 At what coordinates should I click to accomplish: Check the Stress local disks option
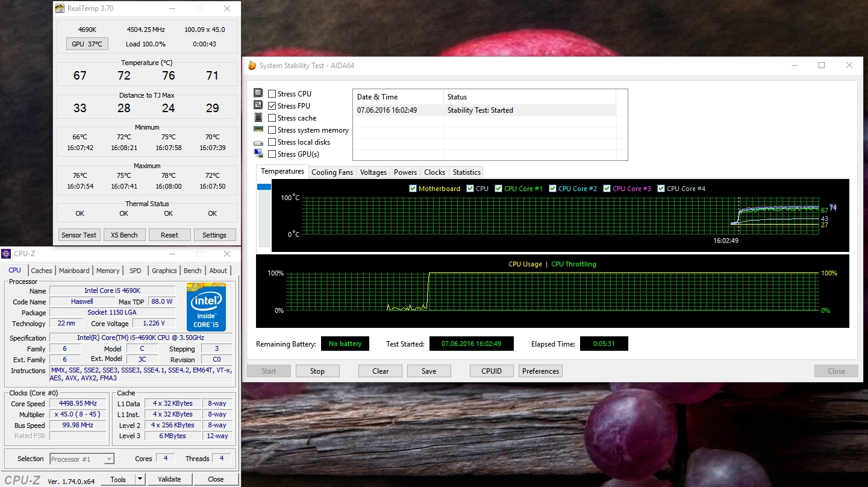(x=272, y=142)
